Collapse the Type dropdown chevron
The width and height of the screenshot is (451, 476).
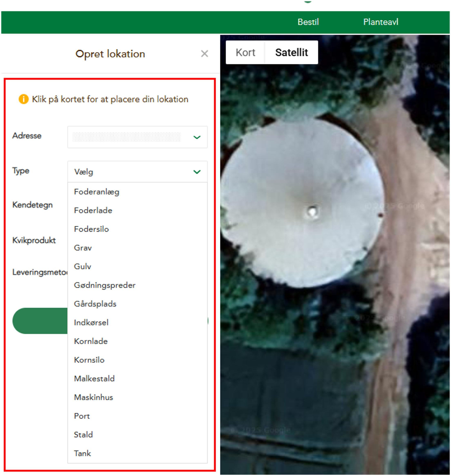click(197, 172)
